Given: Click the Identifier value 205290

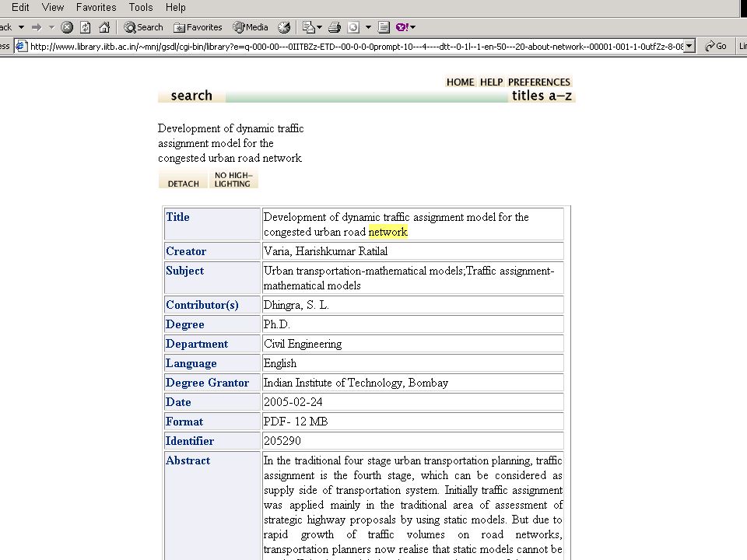Looking at the screenshot, I should (x=282, y=442).
